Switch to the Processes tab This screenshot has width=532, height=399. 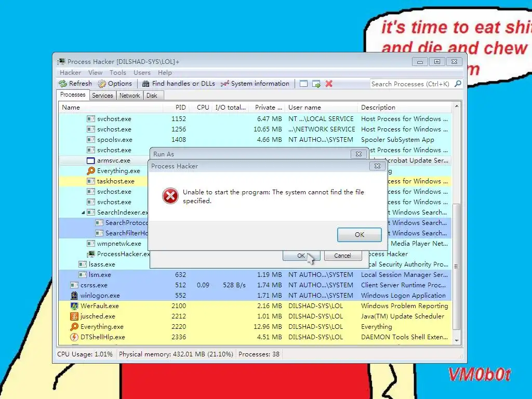coord(73,95)
